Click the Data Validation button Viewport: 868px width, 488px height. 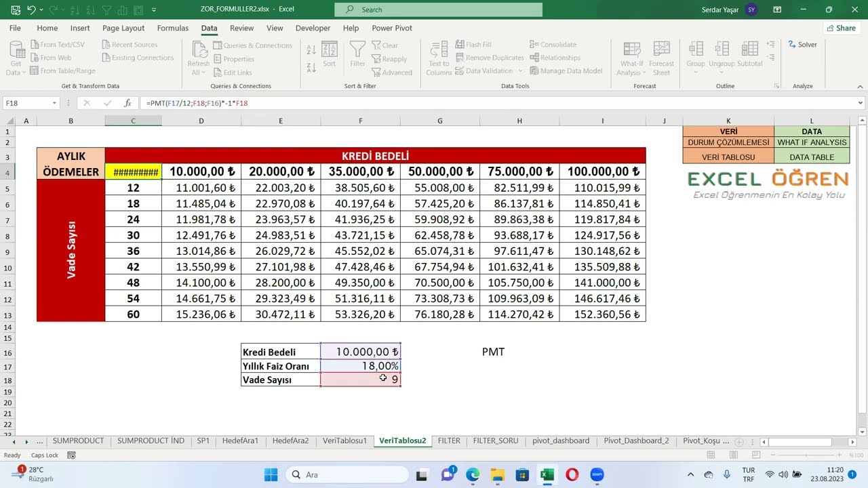(484, 70)
